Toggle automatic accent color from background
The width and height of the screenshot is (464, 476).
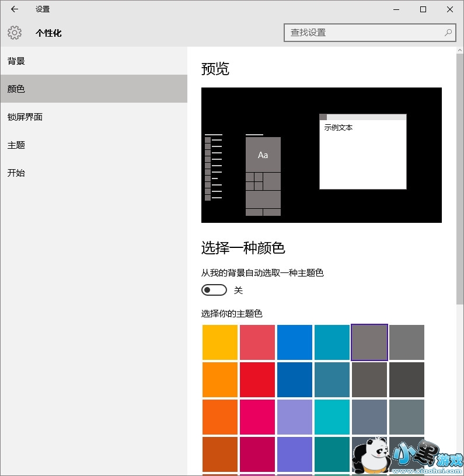(x=214, y=290)
